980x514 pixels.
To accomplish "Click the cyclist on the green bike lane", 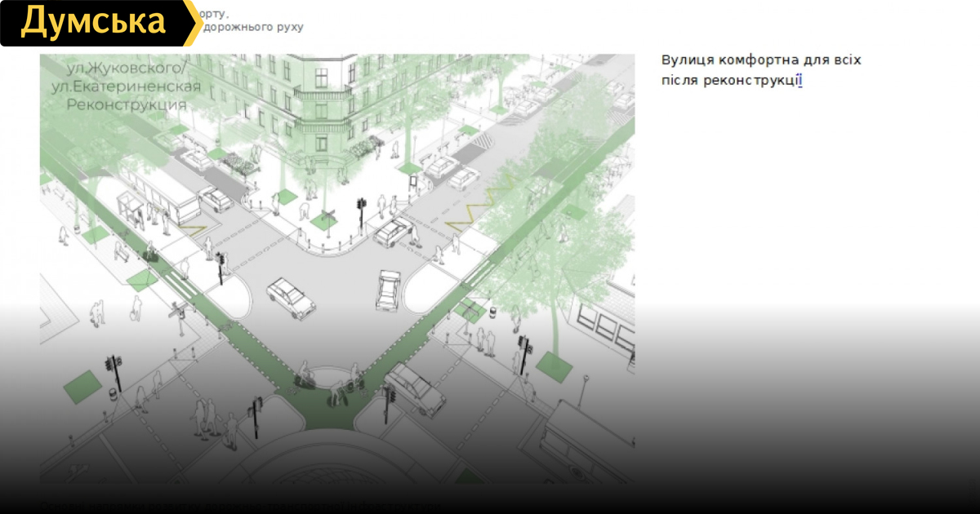I will click(304, 377).
